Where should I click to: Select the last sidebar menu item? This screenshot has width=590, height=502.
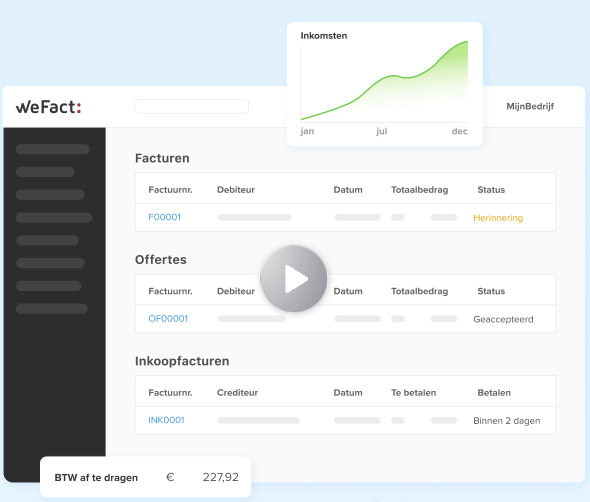pos(52,309)
